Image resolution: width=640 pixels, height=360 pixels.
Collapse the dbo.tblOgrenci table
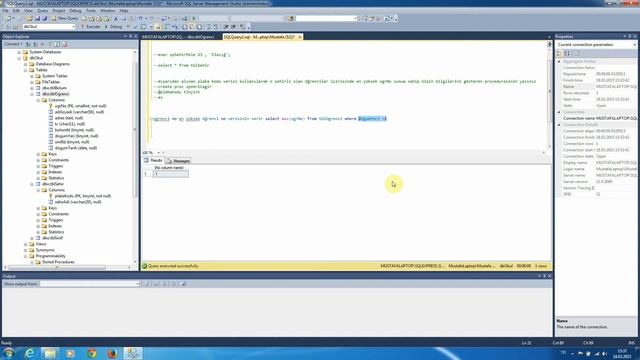32,94
